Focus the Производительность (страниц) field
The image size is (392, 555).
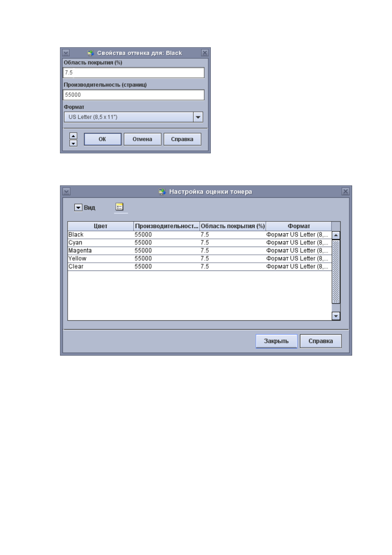tap(134, 95)
